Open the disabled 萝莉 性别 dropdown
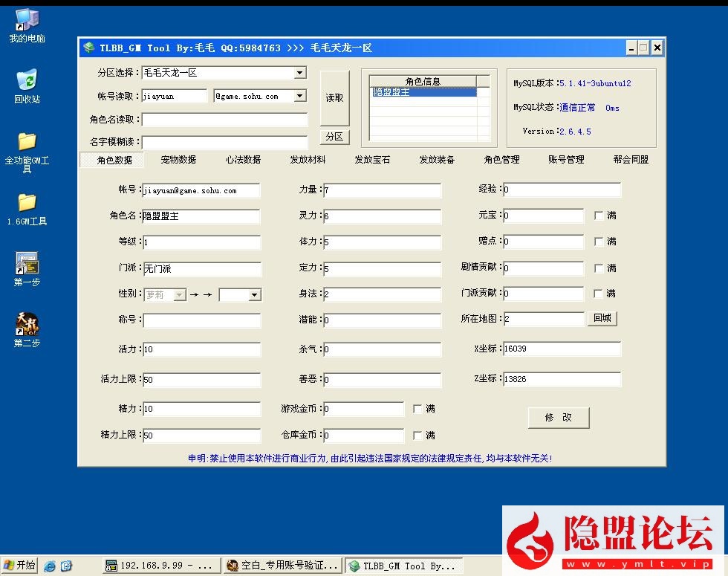The width and height of the screenshot is (728, 576). click(179, 294)
